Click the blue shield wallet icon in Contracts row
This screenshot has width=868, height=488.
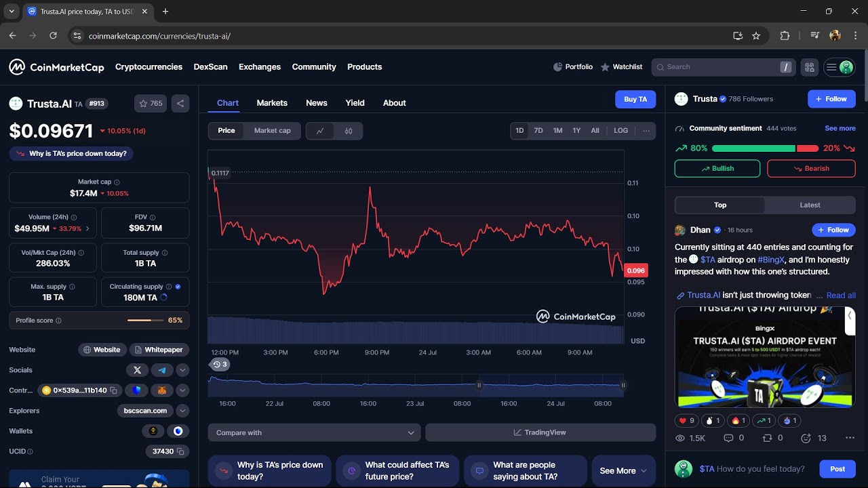click(137, 390)
